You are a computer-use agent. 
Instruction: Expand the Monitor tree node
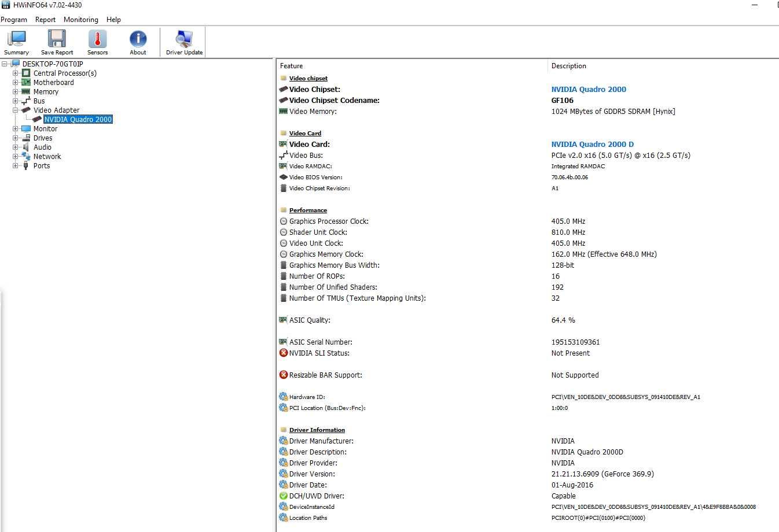pyautogui.click(x=16, y=129)
